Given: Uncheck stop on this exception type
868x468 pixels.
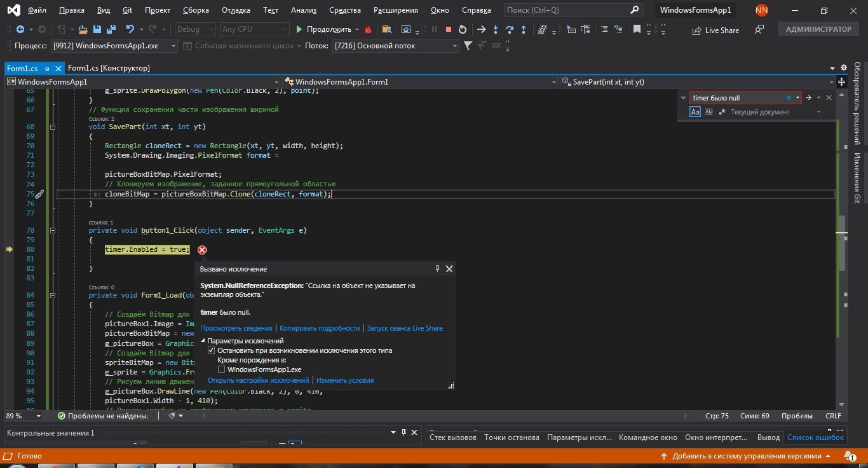Looking at the screenshot, I should 212,350.
